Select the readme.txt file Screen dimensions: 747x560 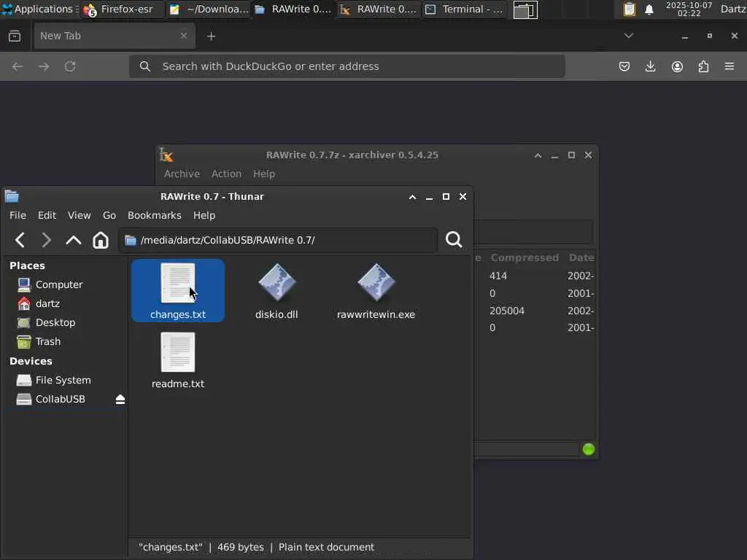[178, 360]
